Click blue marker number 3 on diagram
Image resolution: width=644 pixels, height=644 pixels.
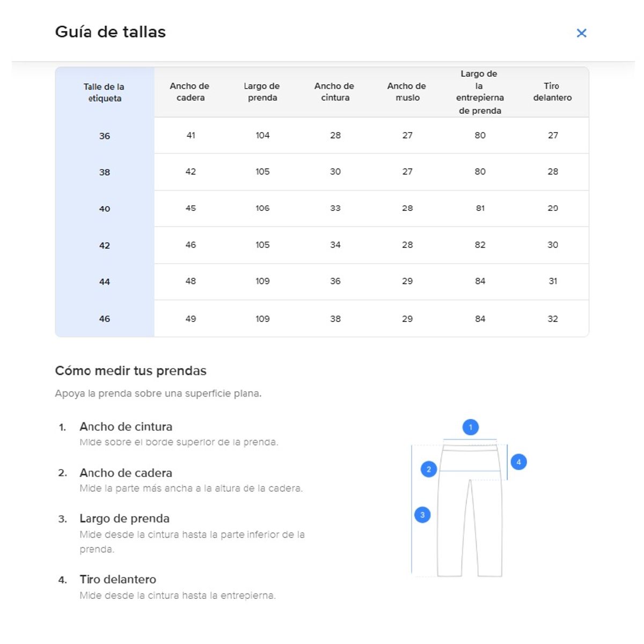click(422, 515)
